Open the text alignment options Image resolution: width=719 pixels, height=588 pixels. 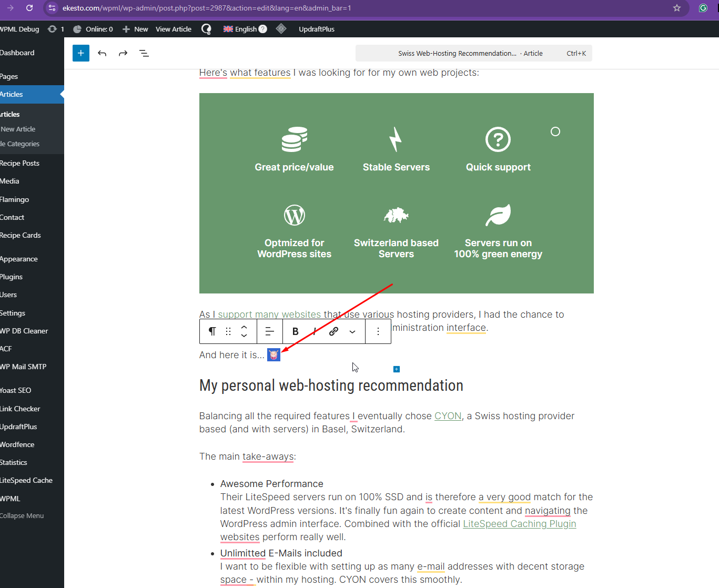pos(270,331)
